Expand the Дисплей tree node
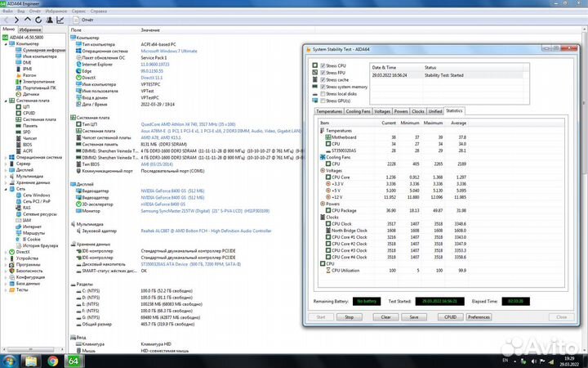The width and height of the screenshot is (588, 368). coord(6,170)
